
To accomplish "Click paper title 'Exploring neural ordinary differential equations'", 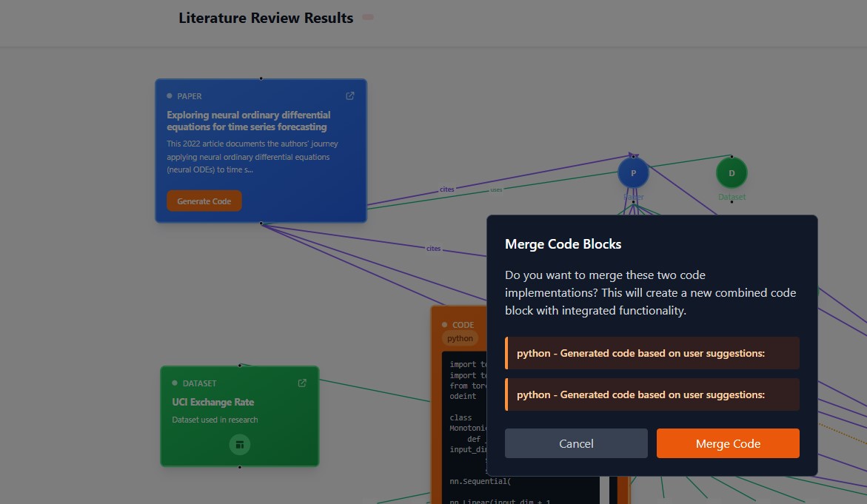I will 249,121.
